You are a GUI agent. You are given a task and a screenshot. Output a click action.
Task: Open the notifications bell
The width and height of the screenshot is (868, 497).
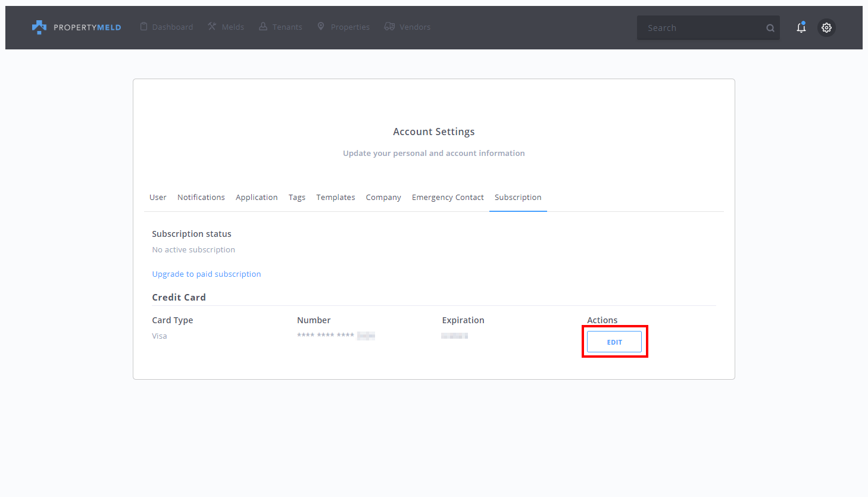pos(801,27)
